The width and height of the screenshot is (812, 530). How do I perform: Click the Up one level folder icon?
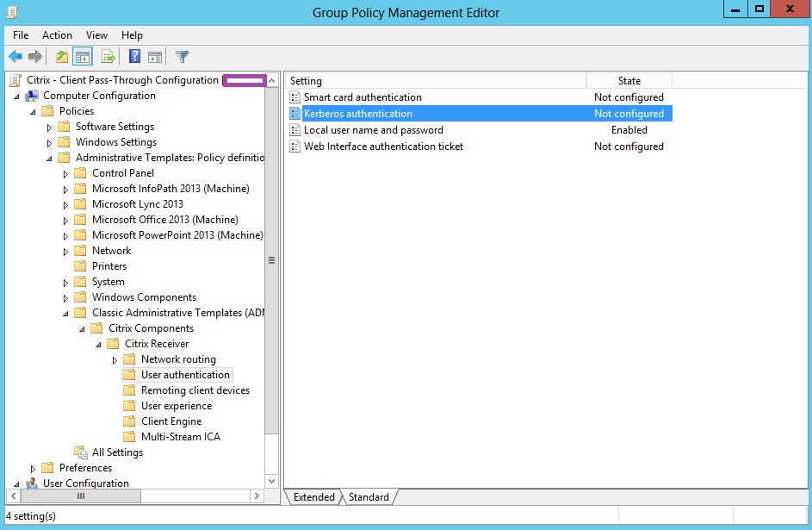coord(62,56)
